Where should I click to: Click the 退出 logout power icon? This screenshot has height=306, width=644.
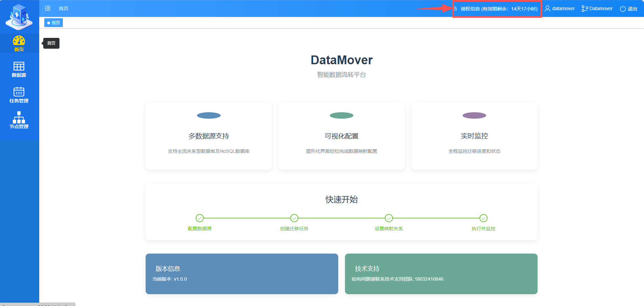[x=623, y=9]
